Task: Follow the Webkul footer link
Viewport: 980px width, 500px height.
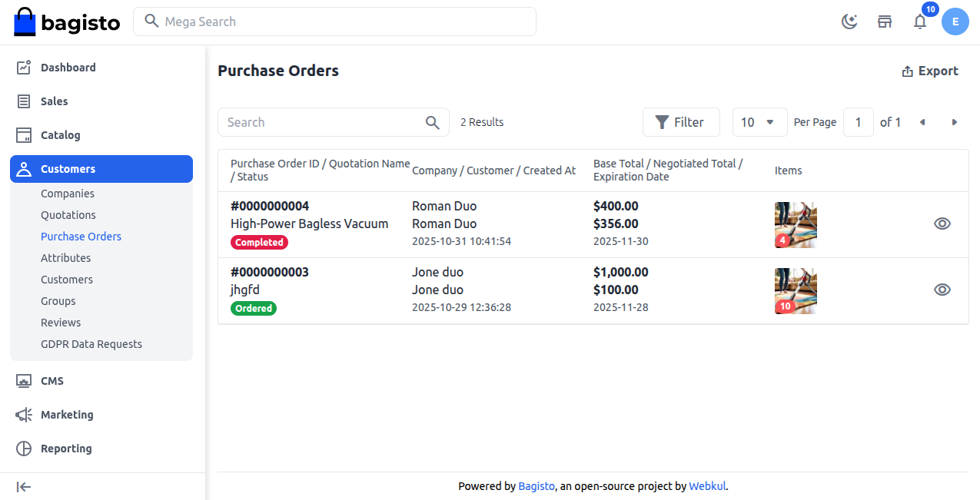Action: pos(707,486)
